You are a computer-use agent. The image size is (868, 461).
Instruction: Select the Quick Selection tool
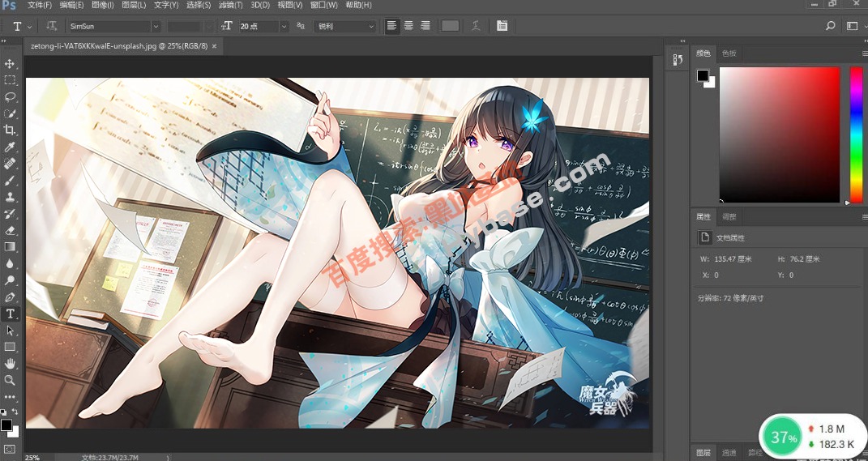pos(10,113)
